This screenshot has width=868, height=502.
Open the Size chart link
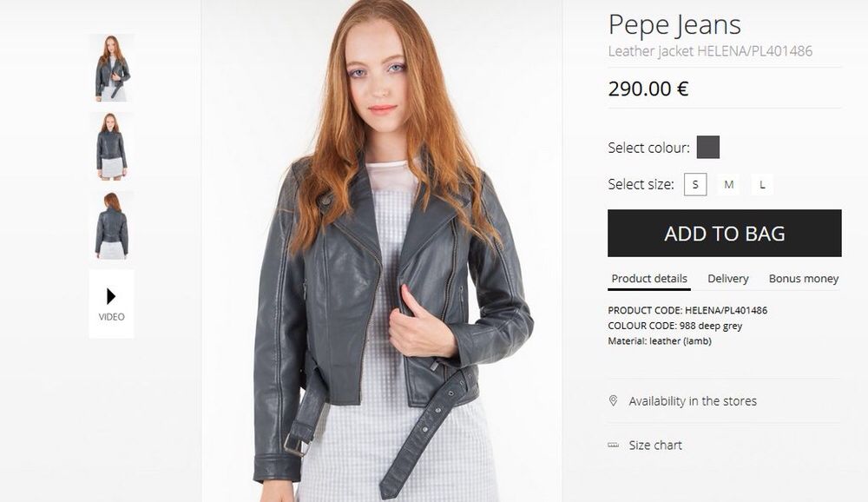coord(655,445)
